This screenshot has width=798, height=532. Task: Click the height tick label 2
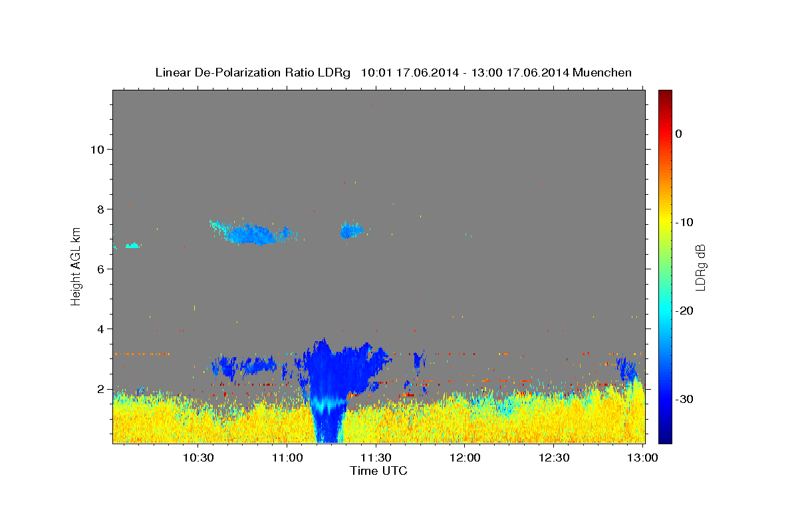(101, 388)
